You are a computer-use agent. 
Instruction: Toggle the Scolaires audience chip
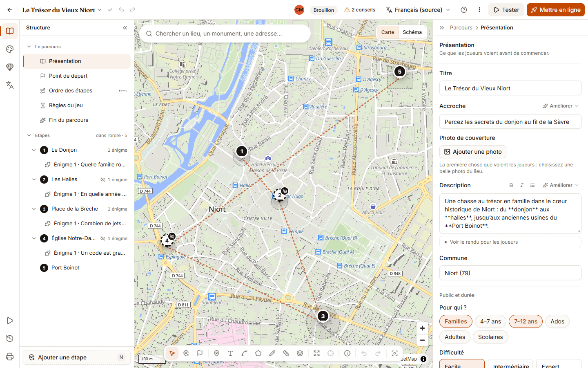490,337
